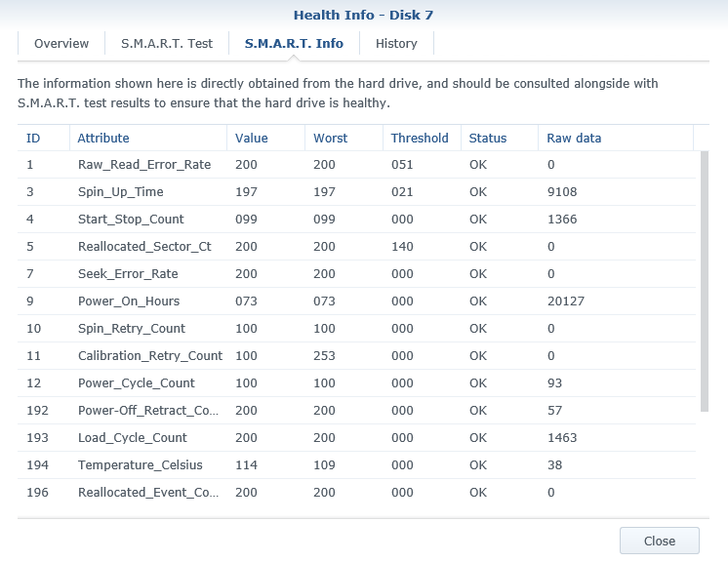Image resolution: width=728 pixels, height=562 pixels.
Task: Click the Health Info - Disk 7 title
Action: coord(364,15)
